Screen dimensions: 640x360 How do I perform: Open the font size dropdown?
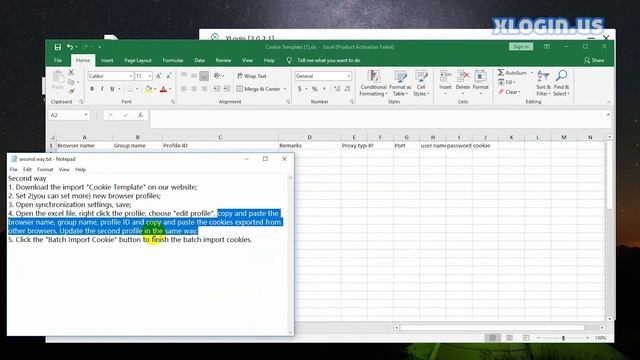tap(150, 76)
